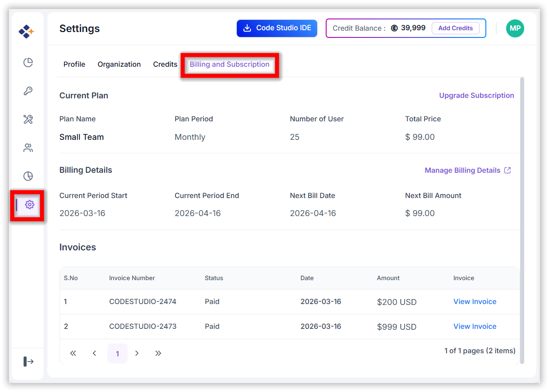Open the tools wrench icon in sidebar
Image resolution: width=549 pixels, height=392 pixels.
(28, 120)
